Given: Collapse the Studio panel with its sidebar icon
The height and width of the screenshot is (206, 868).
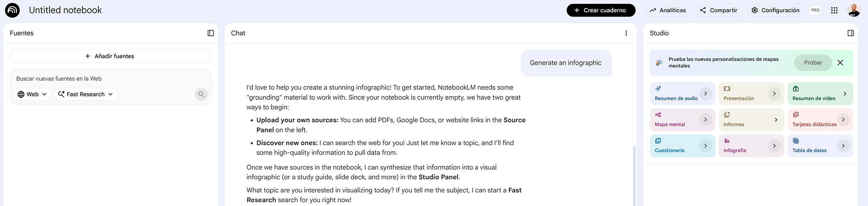Looking at the screenshot, I should (x=850, y=33).
